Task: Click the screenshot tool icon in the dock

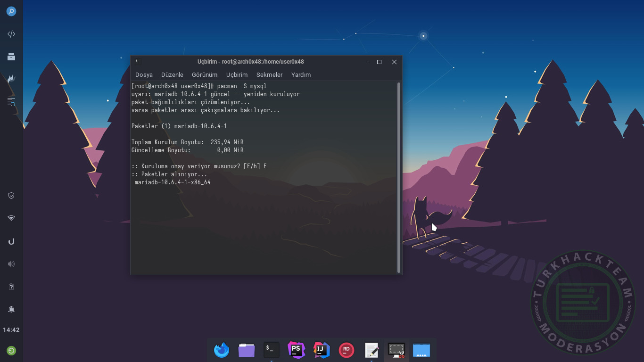Action: 396,350
